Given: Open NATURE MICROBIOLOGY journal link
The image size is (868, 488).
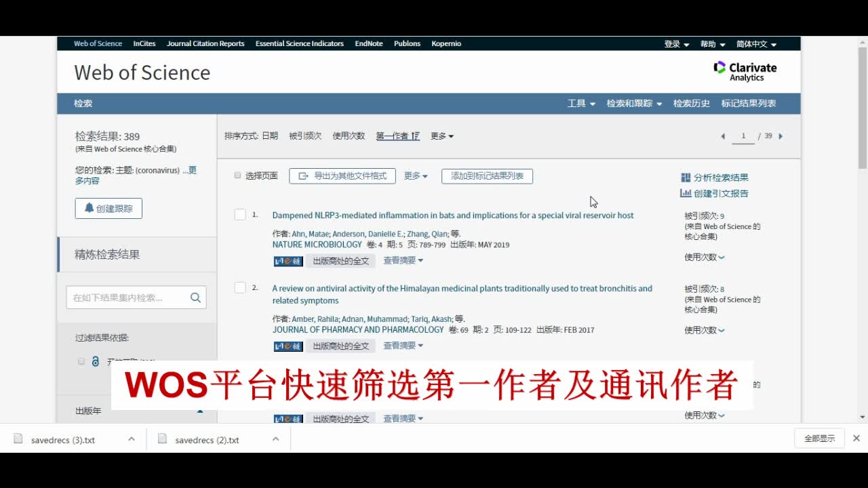Looking at the screenshot, I should (317, 245).
